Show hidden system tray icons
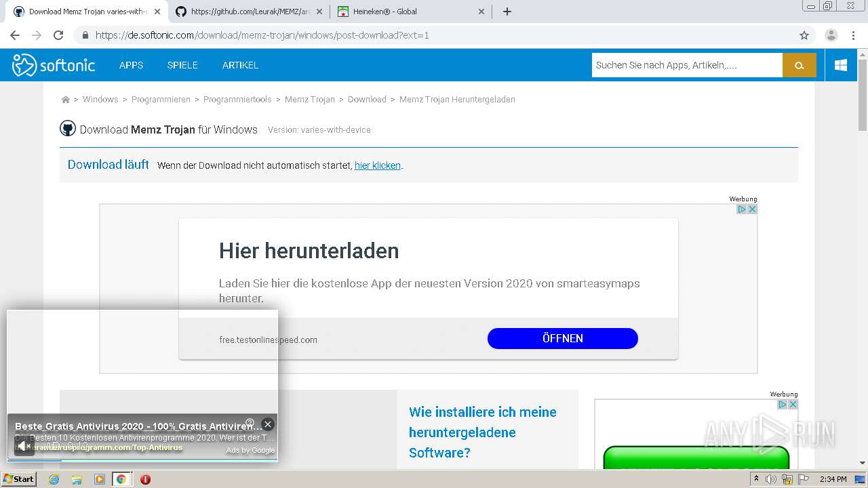 click(x=756, y=479)
